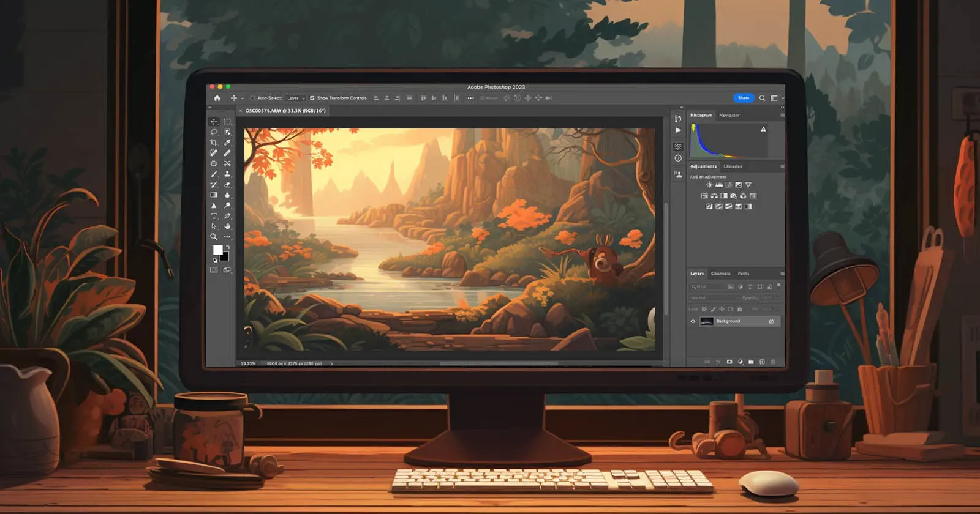Click the blue Share button
980x514 pixels.
744,98
